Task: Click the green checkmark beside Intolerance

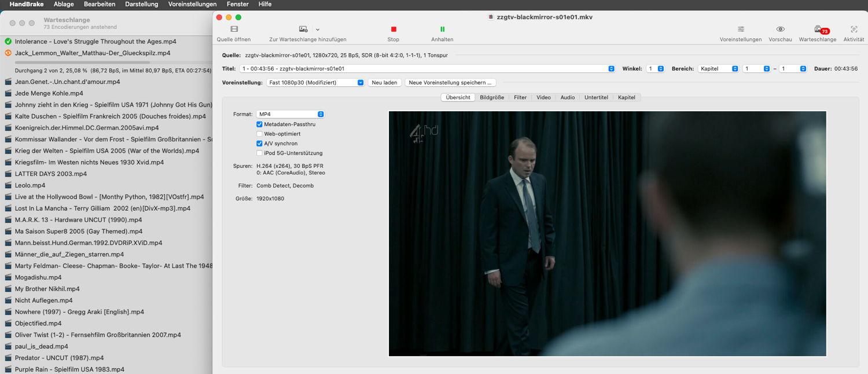Action: tap(8, 42)
